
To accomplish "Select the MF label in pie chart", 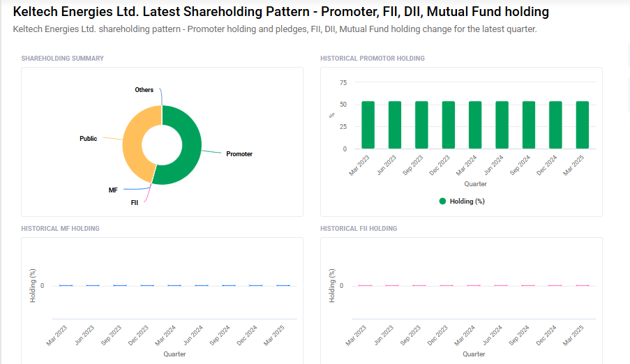I will click(x=113, y=190).
